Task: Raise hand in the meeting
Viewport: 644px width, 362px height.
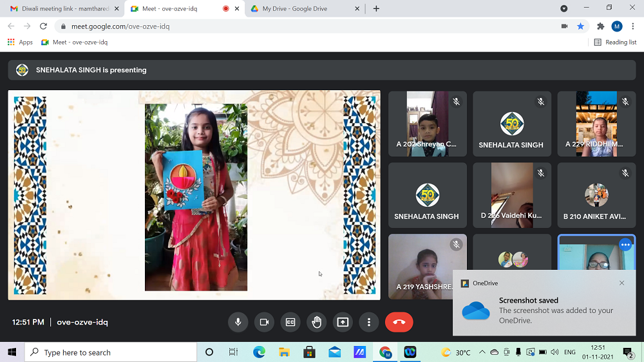Action: (x=317, y=322)
